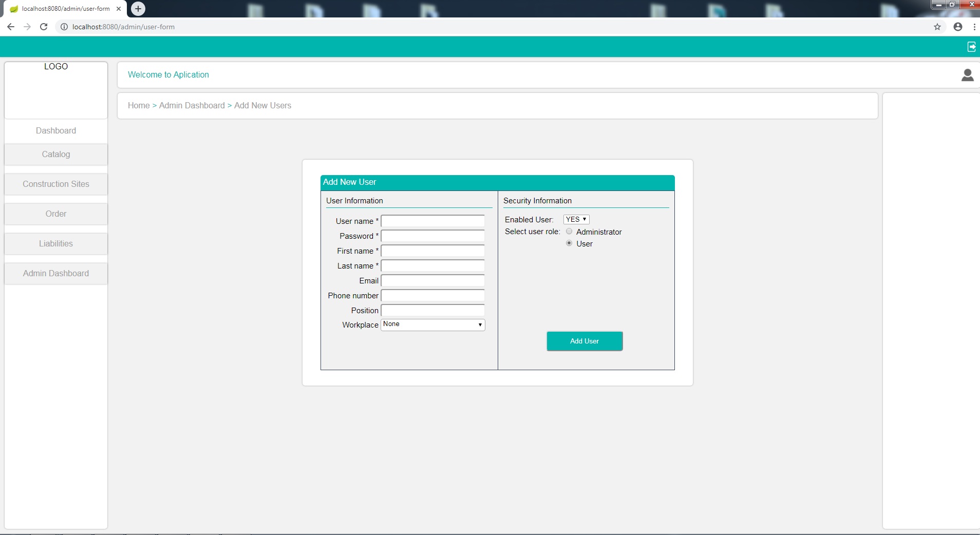Open Dashboard in the sidebar

pos(56,130)
